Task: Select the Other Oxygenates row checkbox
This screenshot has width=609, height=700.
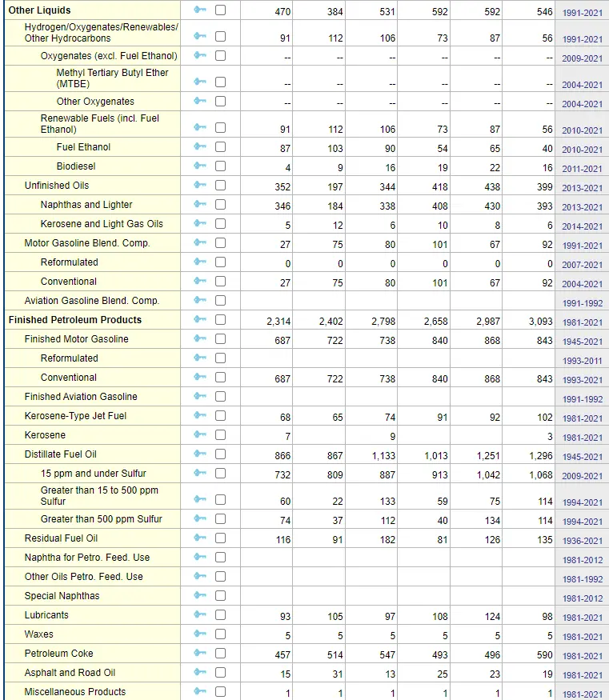Action: 221,102
